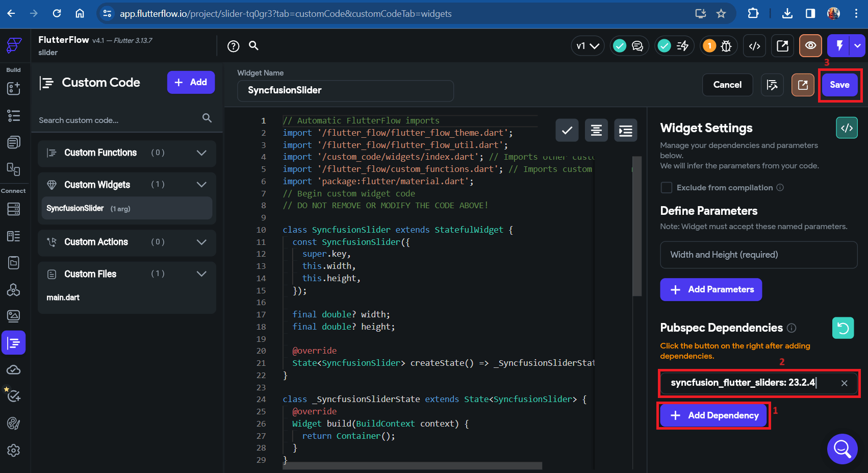Screen dimensions: 868x473
Task: Reload the page in the browser
Action: pos(57,13)
